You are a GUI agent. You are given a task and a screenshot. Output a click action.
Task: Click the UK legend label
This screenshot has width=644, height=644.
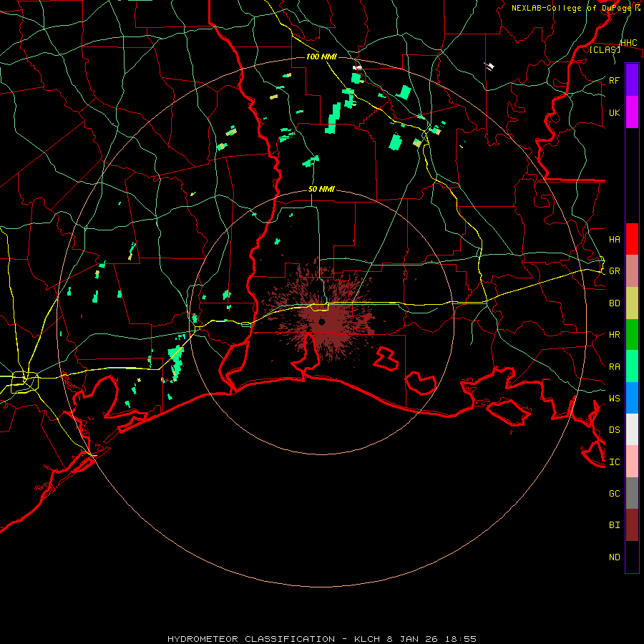tap(614, 112)
